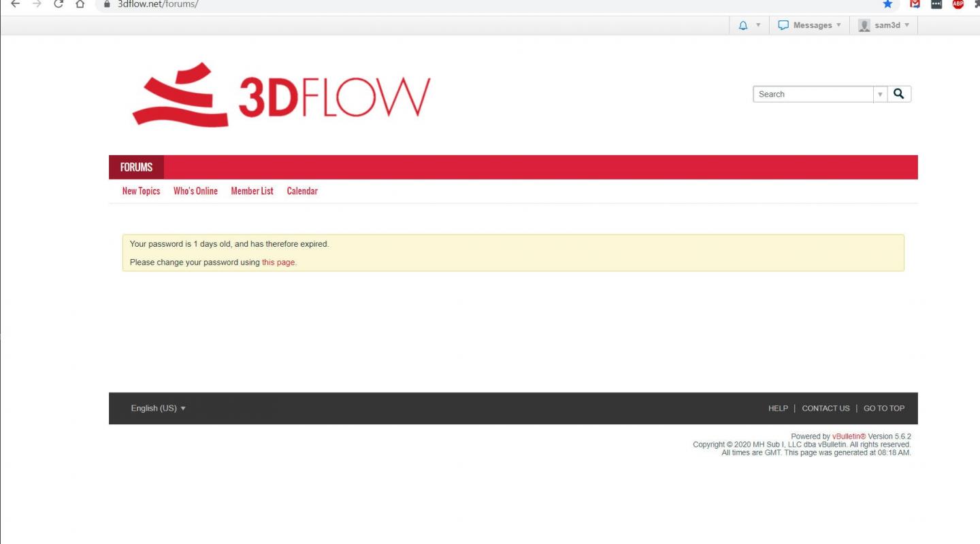Click the browser back arrow

click(x=15, y=4)
